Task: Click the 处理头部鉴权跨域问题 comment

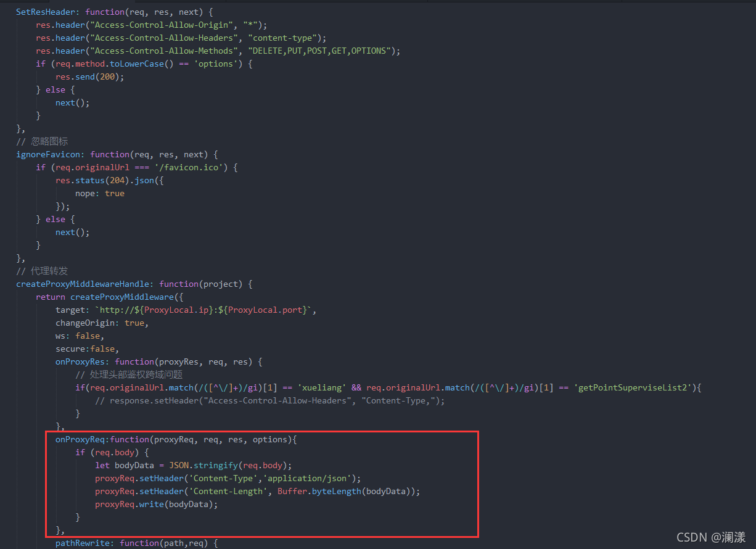Action: (x=129, y=374)
